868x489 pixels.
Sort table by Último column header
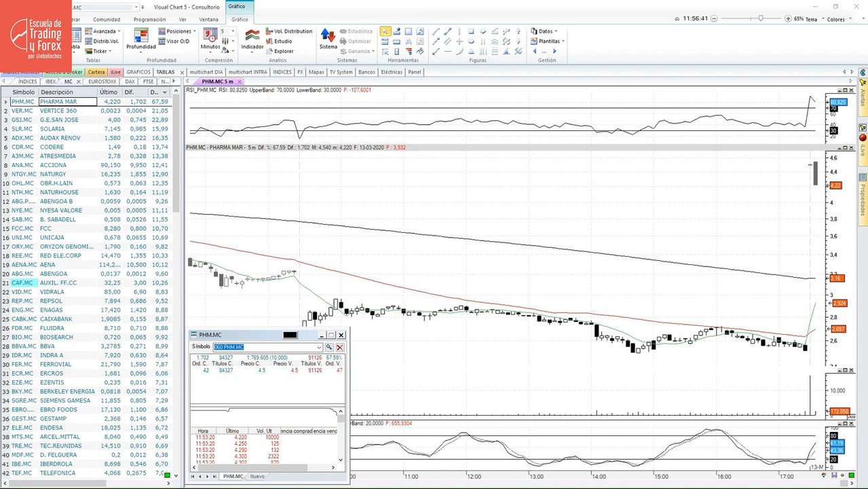tap(108, 92)
